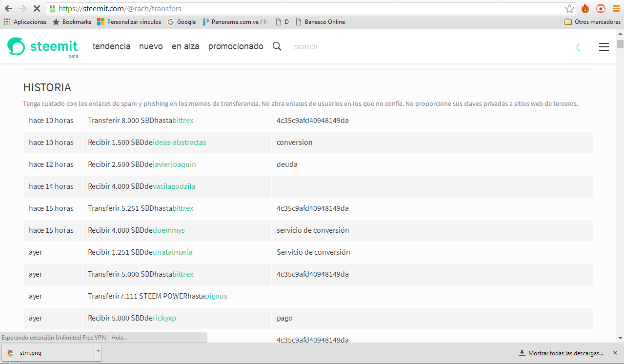Expand the stm.png download options arrow
The height and width of the screenshot is (364, 624).
click(x=98, y=352)
